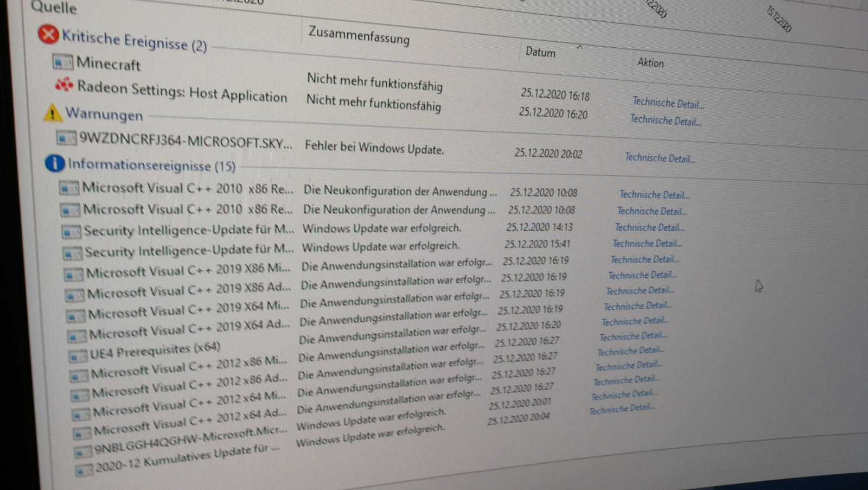The height and width of the screenshot is (490, 868).
Task: Click the icon beside Visual C++ 2012 x64 Ad…
Action: (82, 434)
